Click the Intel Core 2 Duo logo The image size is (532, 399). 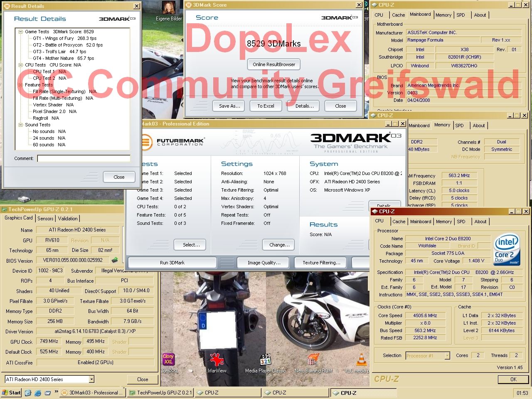[507, 250]
